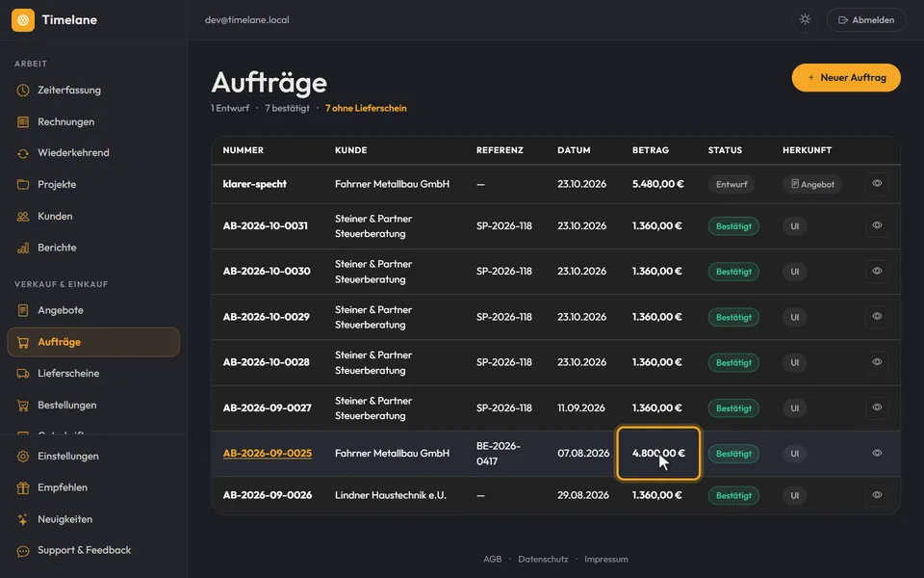Click the Lieferscheine truck icon
The height and width of the screenshot is (578, 924).
click(x=23, y=374)
